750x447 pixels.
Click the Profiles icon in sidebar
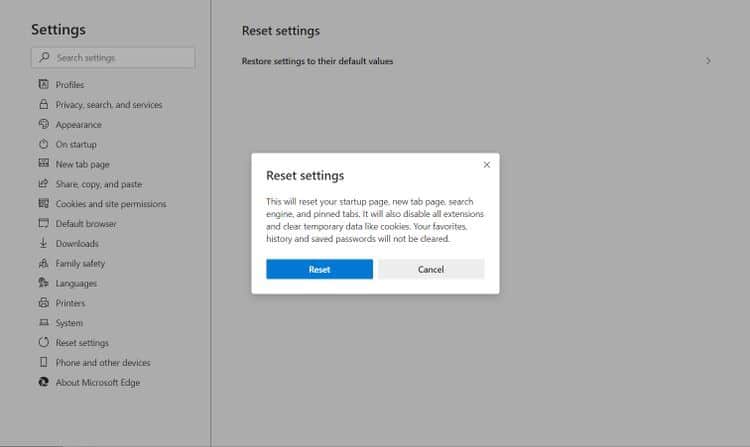click(x=44, y=84)
